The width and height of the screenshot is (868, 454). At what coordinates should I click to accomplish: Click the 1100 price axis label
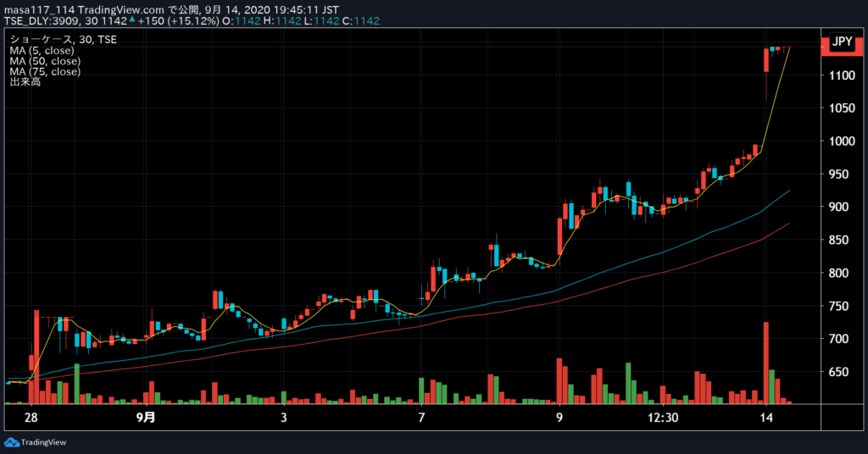click(x=842, y=75)
